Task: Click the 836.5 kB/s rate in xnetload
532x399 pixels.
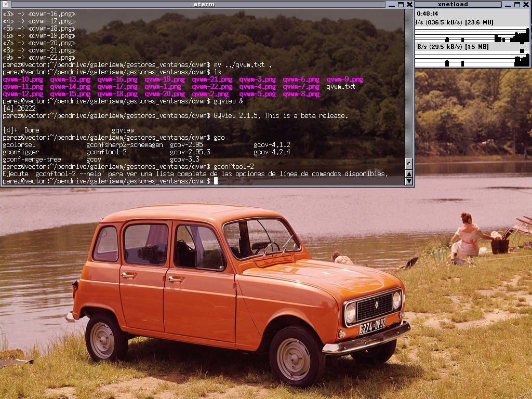Action: [443, 22]
